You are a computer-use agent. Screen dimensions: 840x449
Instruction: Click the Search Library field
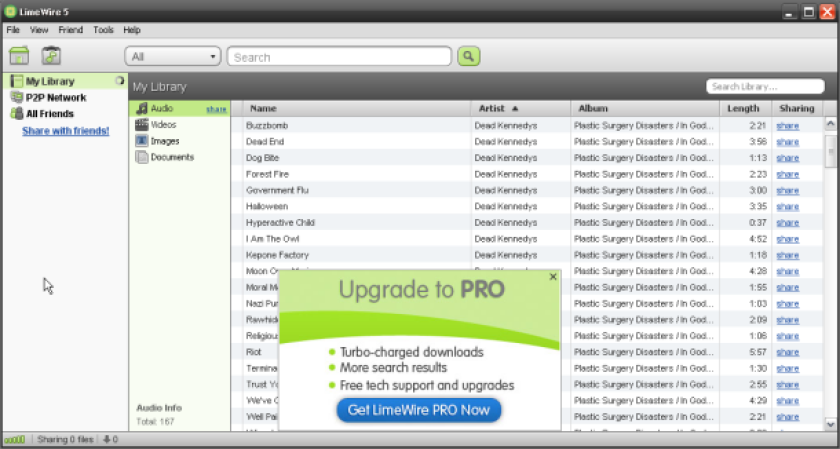765,86
